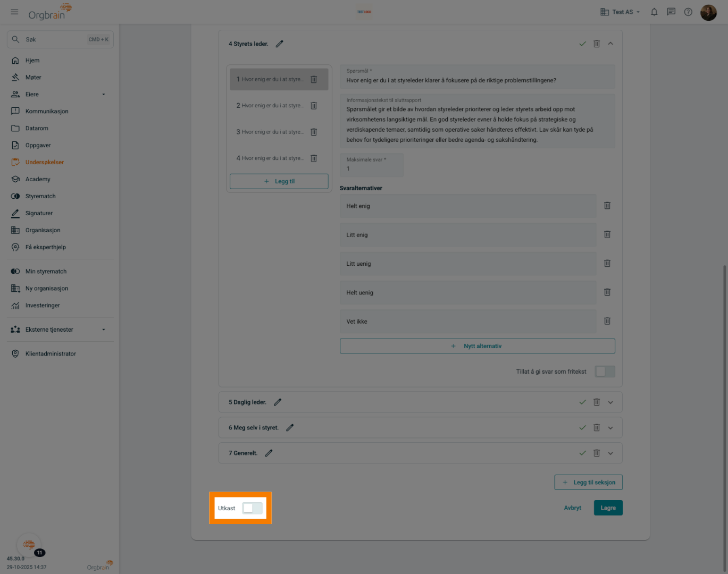Click the Søk search field
Screen dimensions: 728x574
[x=60, y=39]
